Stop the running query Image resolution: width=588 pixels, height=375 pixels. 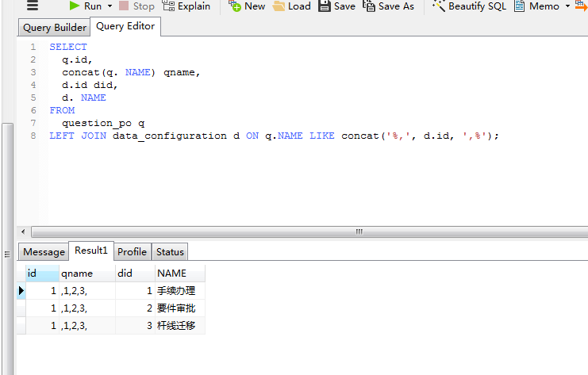tap(136, 6)
